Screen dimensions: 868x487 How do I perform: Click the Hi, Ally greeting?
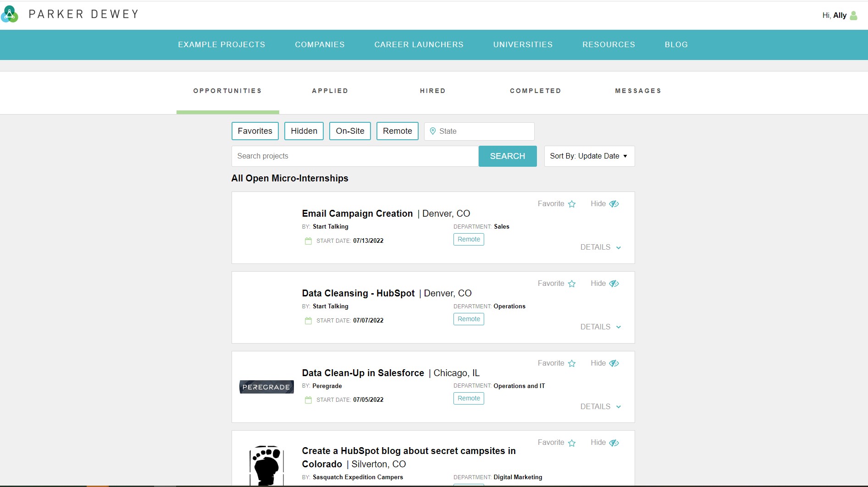pyautogui.click(x=834, y=15)
